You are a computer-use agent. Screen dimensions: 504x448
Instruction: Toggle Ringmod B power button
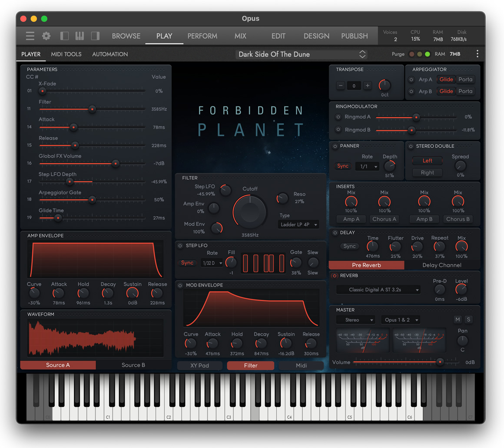point(338,129)
